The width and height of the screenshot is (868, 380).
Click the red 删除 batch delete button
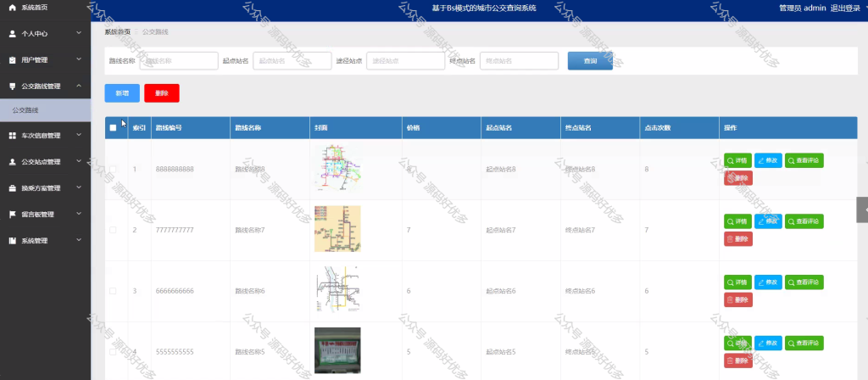[x=162, y=93]
